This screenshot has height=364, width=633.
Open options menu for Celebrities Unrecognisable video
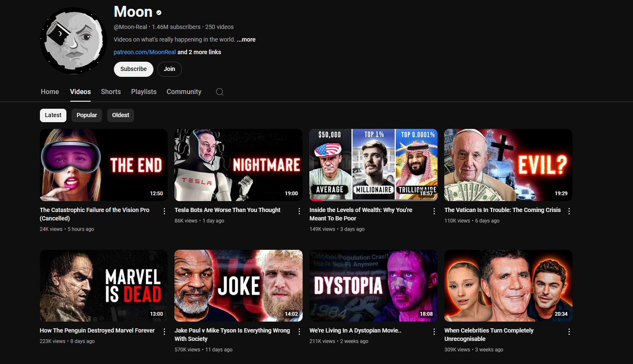pos(569,332)
